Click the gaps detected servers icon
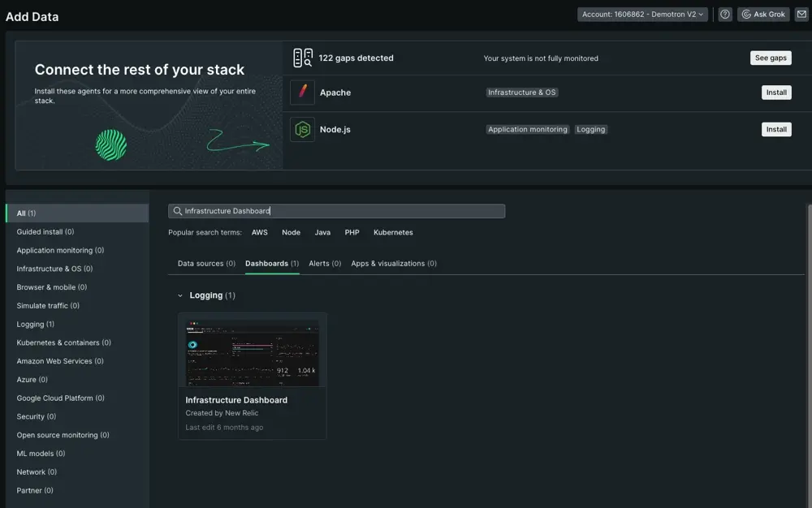The height and width of the screenshot is (508, 812). 302,58
